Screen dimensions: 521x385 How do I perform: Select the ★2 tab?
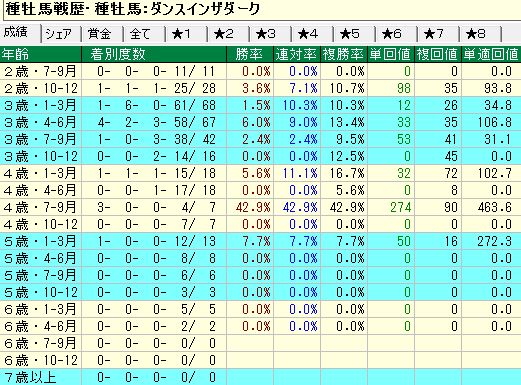click(x=229, y=34)
